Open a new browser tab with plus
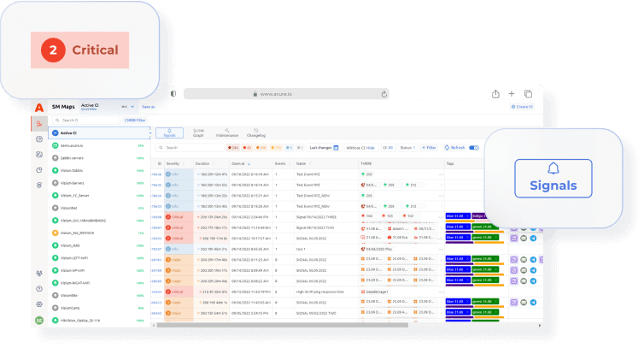 point(512,94)
